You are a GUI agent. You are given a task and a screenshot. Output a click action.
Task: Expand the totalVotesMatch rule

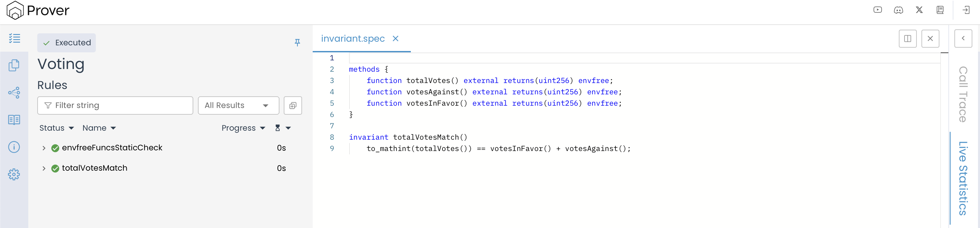click(44, 168)
